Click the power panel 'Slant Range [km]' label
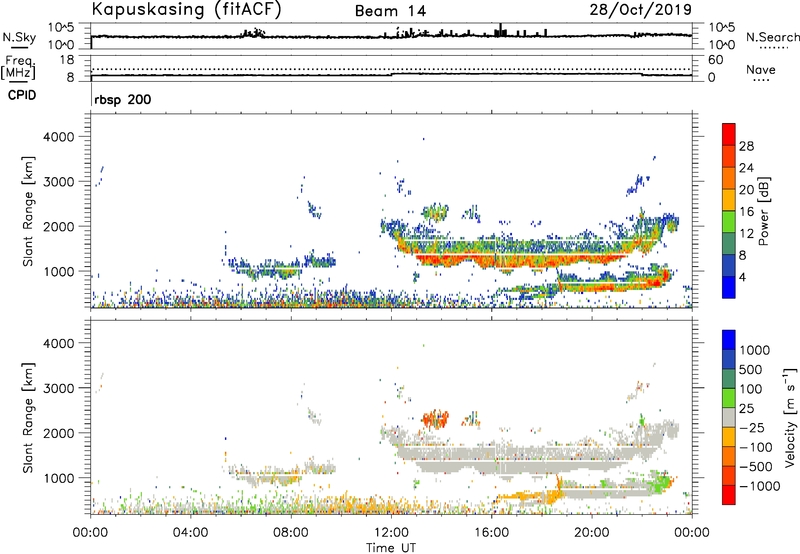The image size is (800, 554). pyautogui.click(x=28, y=211)
